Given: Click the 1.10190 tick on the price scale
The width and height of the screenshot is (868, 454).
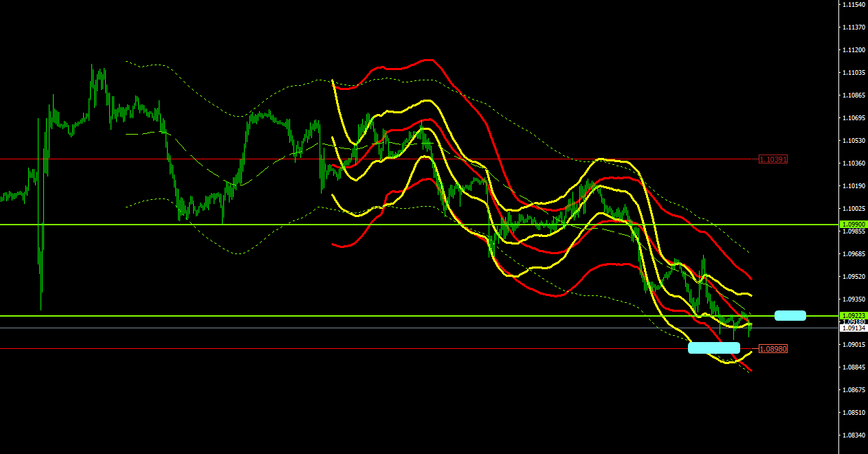Looking at the screenshot, I should point(854,186).
